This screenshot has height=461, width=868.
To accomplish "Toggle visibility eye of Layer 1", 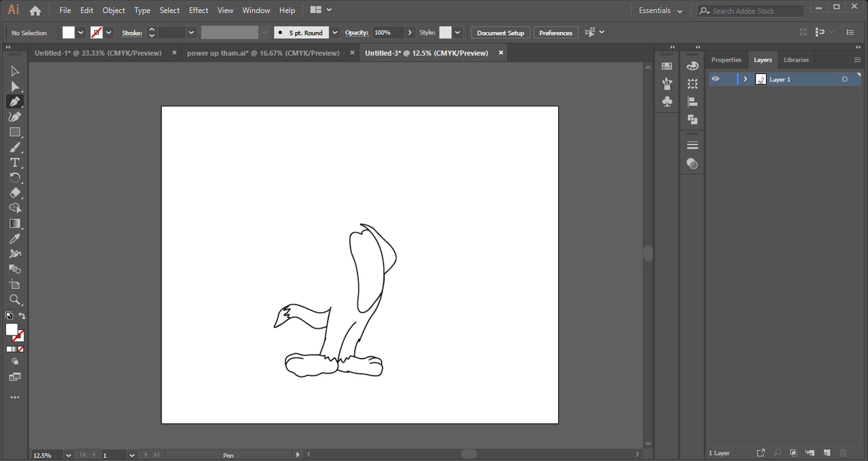I will [x=715, y=79].
